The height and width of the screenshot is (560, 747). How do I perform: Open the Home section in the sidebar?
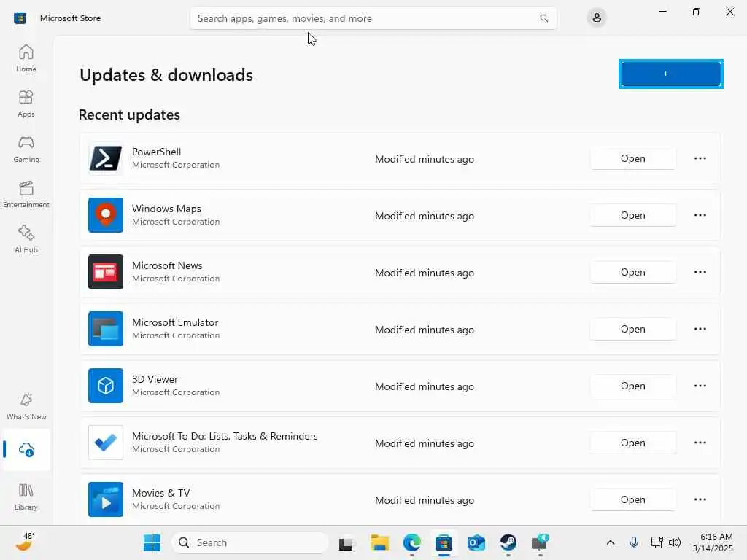(26, 58)
